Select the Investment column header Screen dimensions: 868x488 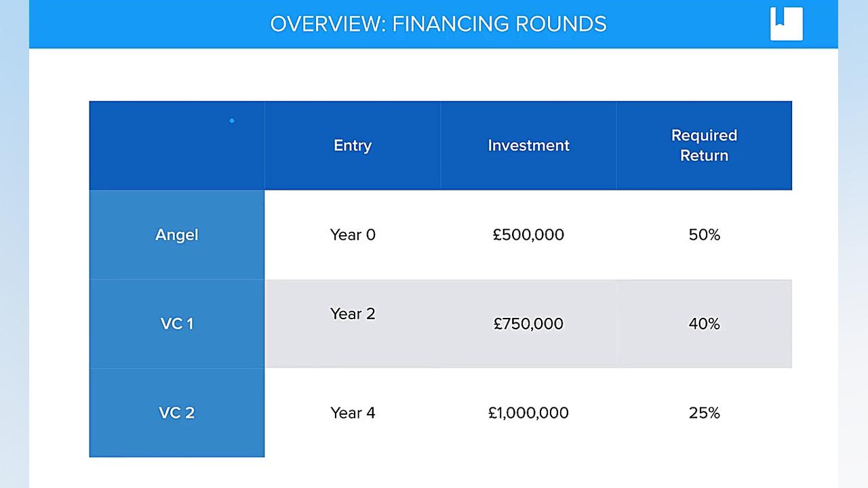(x=528, y=145)
